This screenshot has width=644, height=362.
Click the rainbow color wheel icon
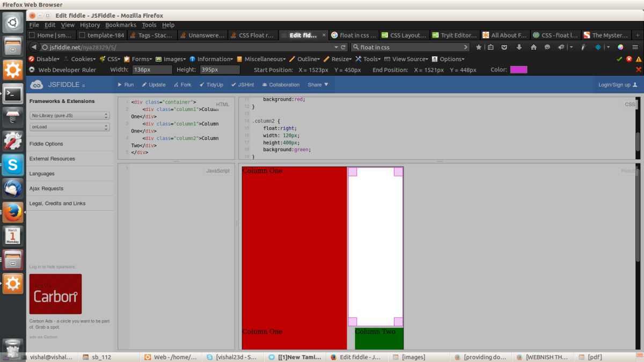point(621,47)
